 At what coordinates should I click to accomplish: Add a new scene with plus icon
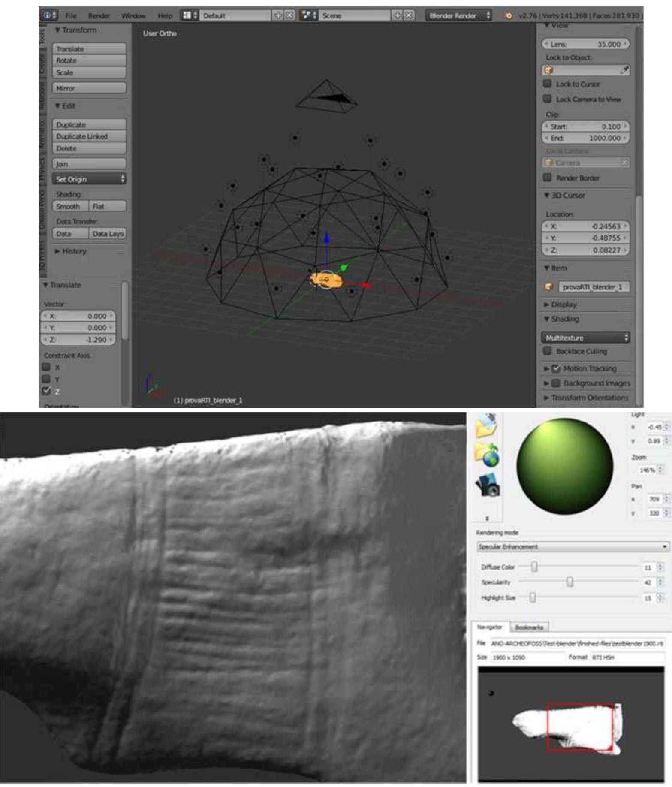point(398,15)
